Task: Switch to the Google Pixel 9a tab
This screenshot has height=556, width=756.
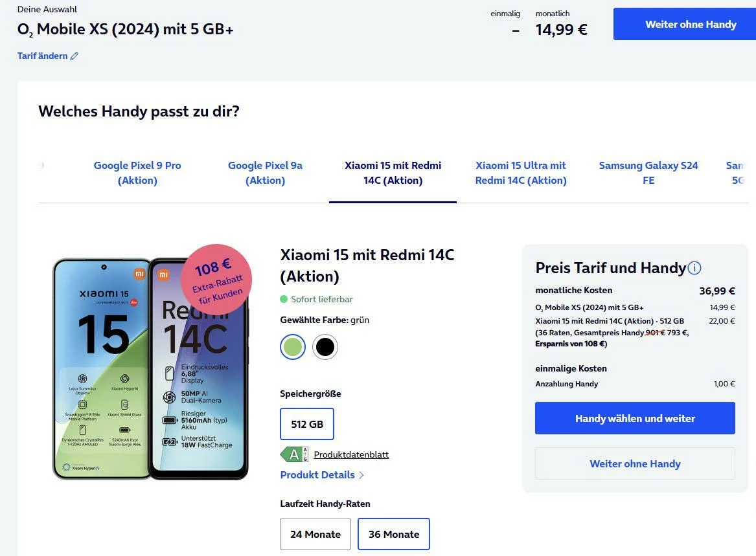Action: (265, 173)
